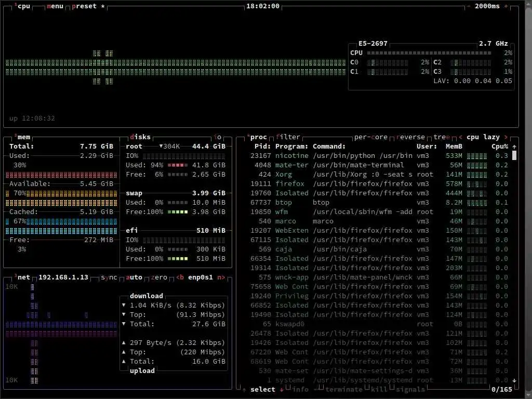The width and height of the screenshot is (532, 399).
Task: Toggle process tree view
Action: [x=442, y=137]
